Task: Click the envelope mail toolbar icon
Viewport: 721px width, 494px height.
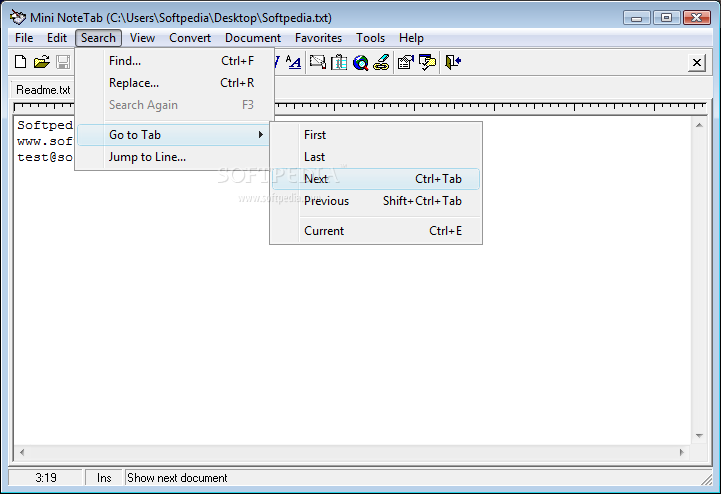Action: pos(317,62)
